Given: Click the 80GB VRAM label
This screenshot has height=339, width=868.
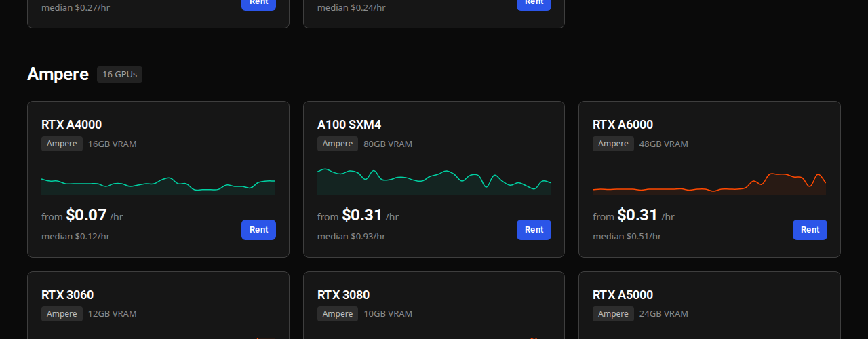Looking at the screenshot, I should [x=388, y=144].
